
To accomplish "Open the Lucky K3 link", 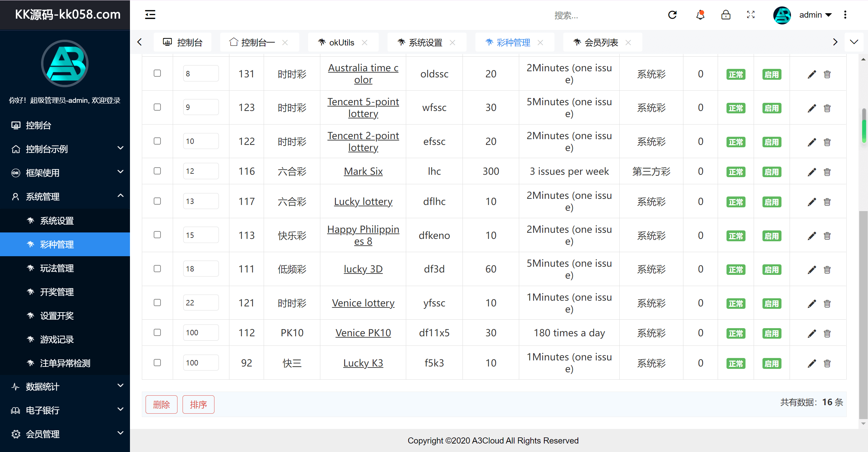I will click(x=363, y=363).
